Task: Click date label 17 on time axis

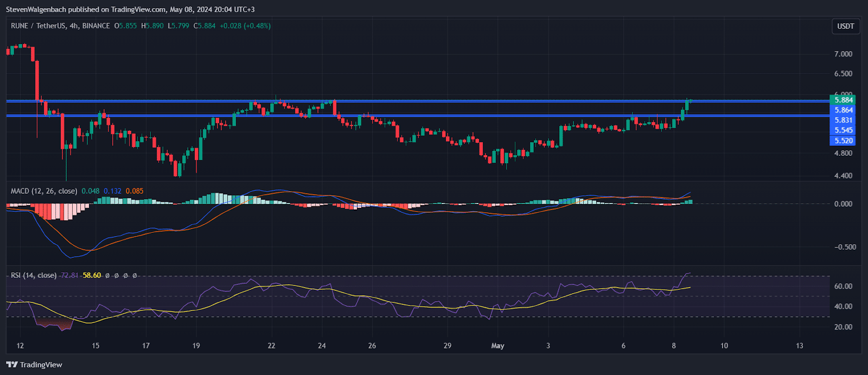Action: tap(146, 346)
